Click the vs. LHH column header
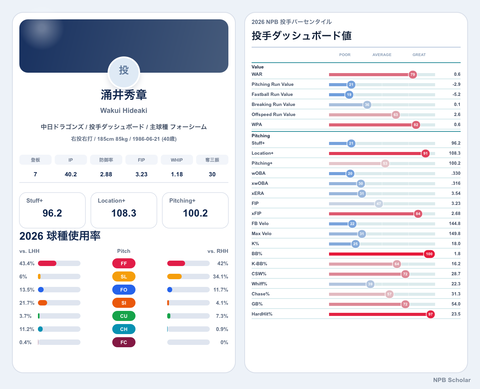The width and height of the screenshot is (480, 389). (29, 251)
